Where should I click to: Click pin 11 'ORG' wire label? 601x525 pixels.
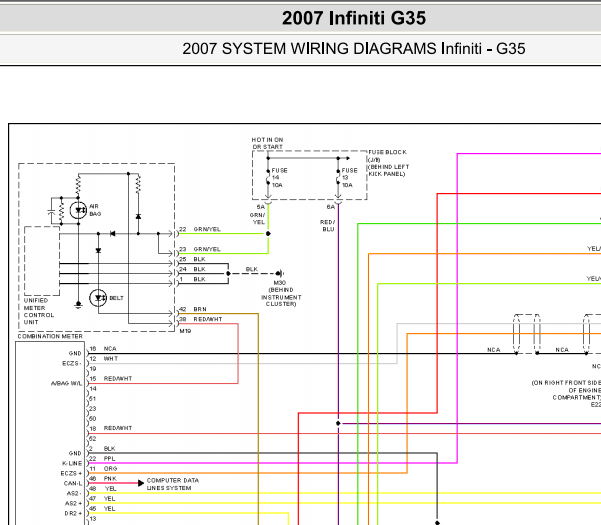pos(110,468)
